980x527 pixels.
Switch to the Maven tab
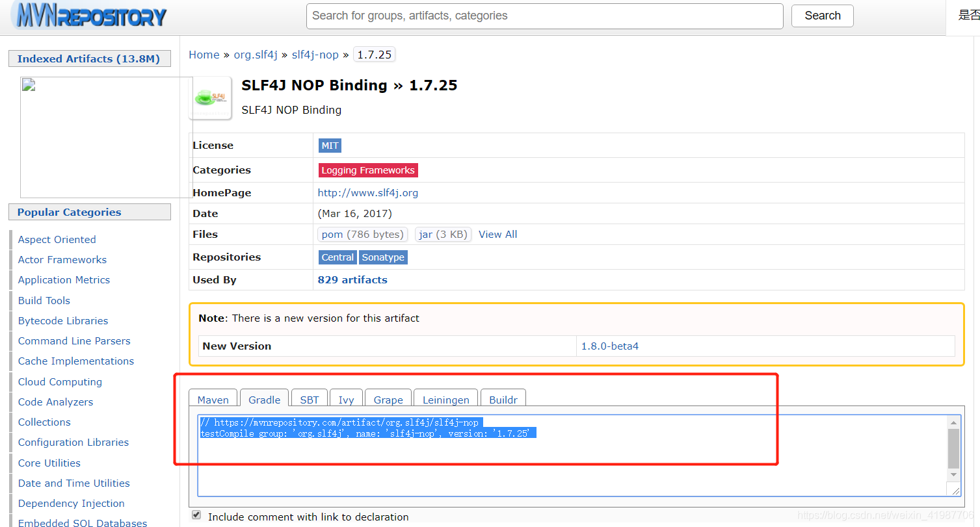tap(213, 400)
